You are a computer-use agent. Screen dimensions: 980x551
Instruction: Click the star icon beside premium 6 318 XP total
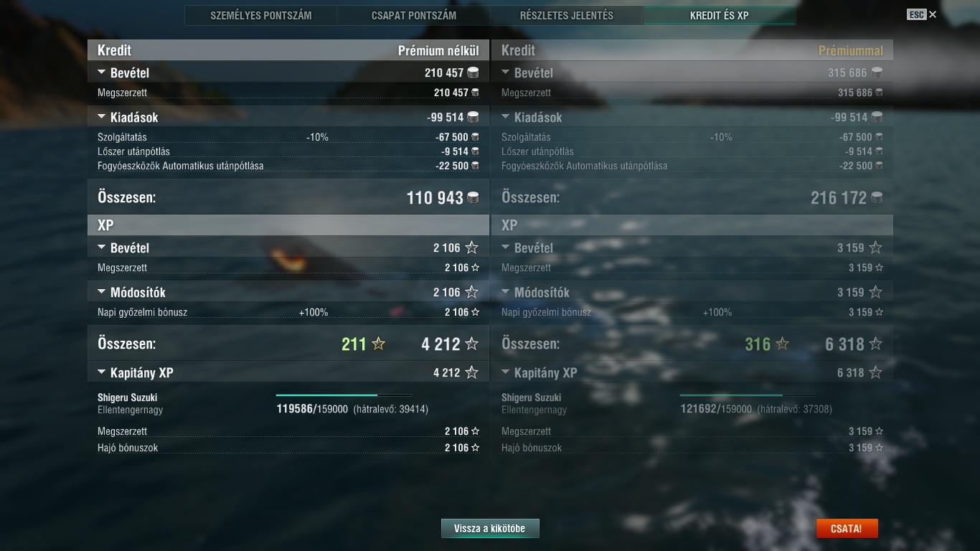(x=875, y=344)
